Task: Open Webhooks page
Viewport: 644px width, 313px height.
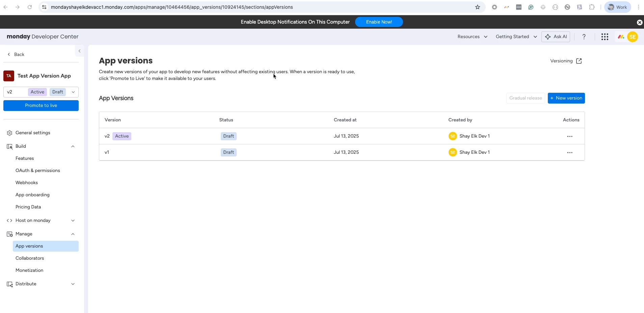Action: [27, 183]
